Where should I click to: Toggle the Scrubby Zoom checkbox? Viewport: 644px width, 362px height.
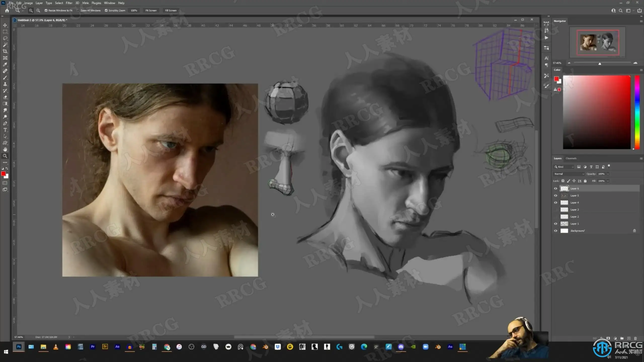[106, 11]
